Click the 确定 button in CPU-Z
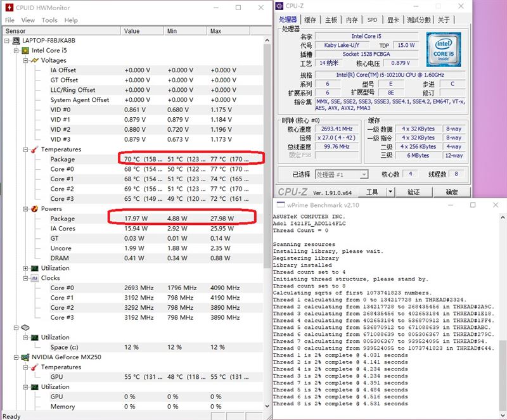The width and height of the screenshot is (507, 420). coord(452,192)
